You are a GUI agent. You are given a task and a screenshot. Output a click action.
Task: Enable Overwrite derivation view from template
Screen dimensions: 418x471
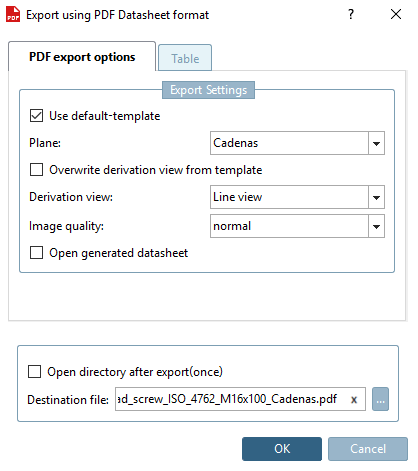pos(36,169)
